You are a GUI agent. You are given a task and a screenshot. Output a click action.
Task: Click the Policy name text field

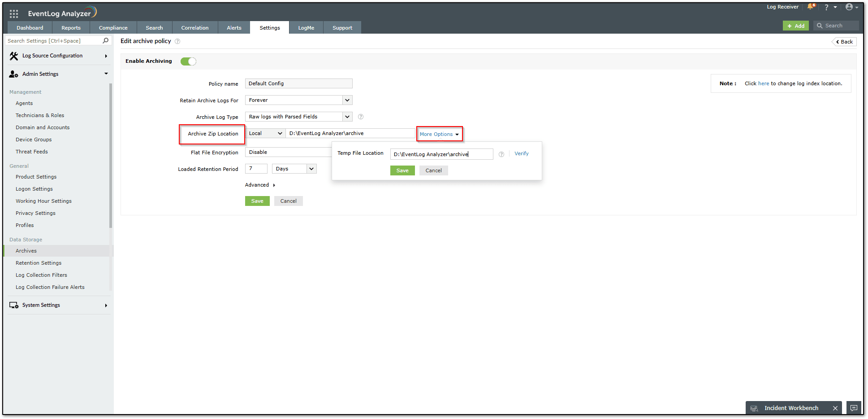pyautogui.click(x=298, y=83)
